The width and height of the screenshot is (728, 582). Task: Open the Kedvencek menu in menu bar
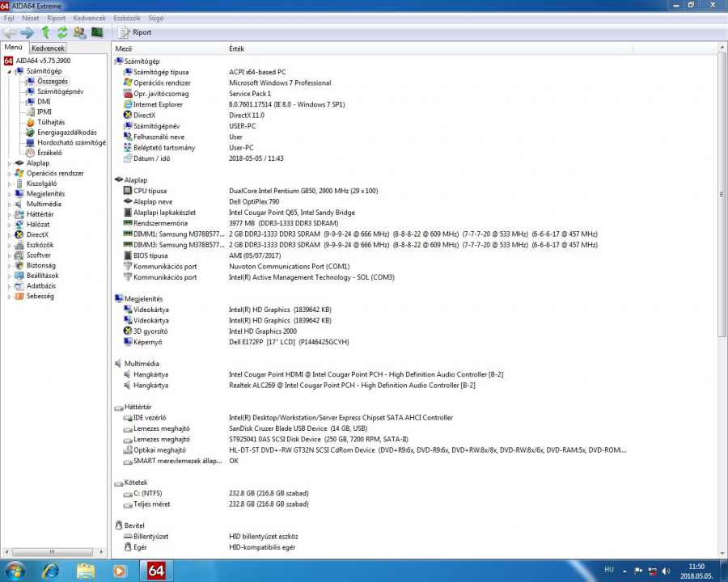[89, 18]
